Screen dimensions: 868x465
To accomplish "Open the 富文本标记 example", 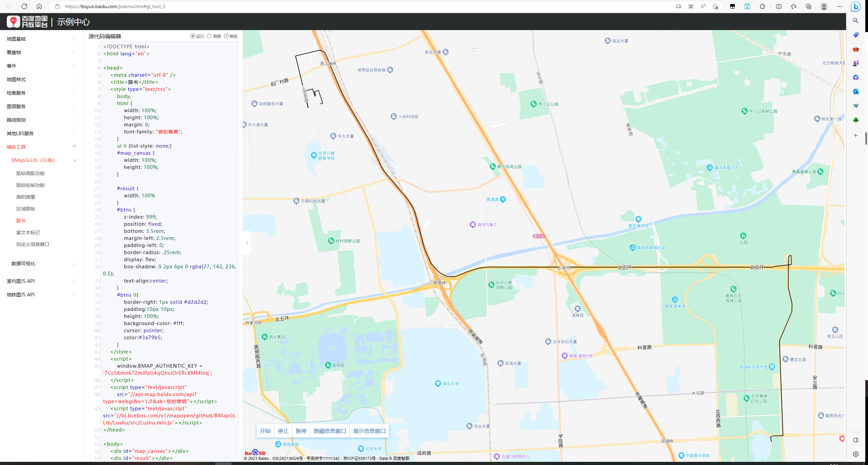I will 28,232.
